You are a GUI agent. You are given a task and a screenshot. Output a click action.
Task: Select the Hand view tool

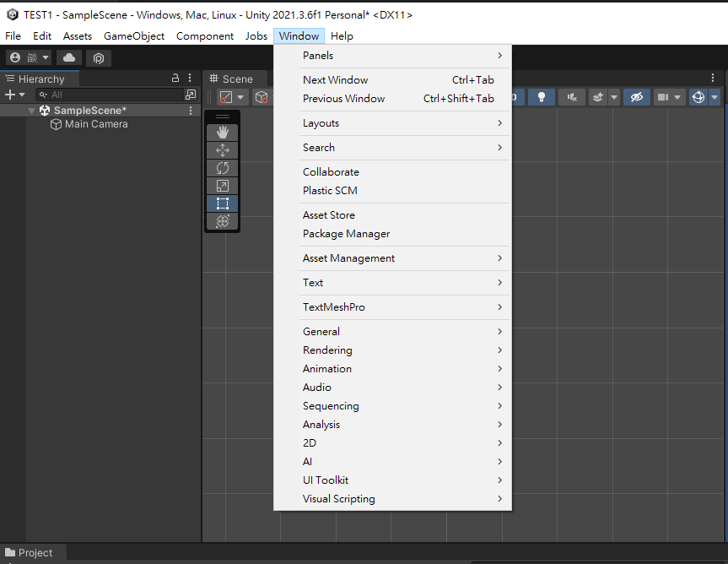click(x=223, y=133)
